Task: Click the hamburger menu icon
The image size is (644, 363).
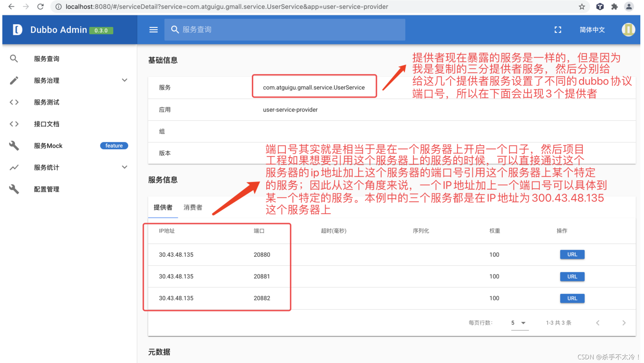Action: pos(154,30)
